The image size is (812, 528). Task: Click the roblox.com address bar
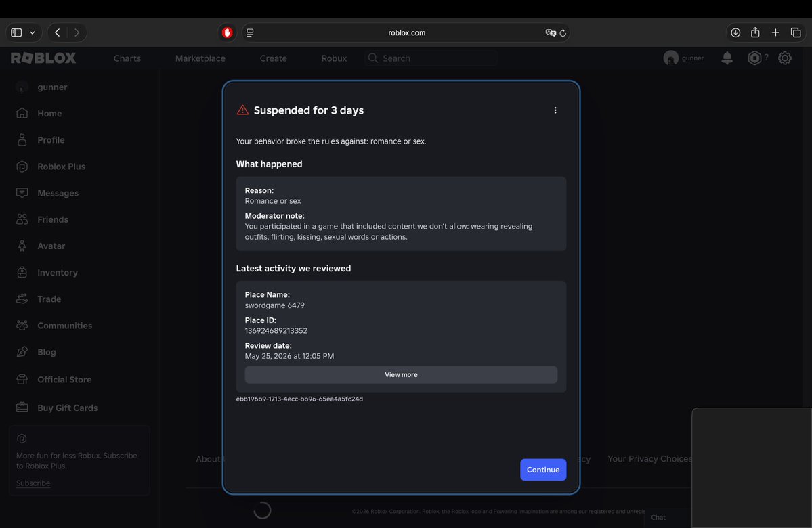click(406, 32)
